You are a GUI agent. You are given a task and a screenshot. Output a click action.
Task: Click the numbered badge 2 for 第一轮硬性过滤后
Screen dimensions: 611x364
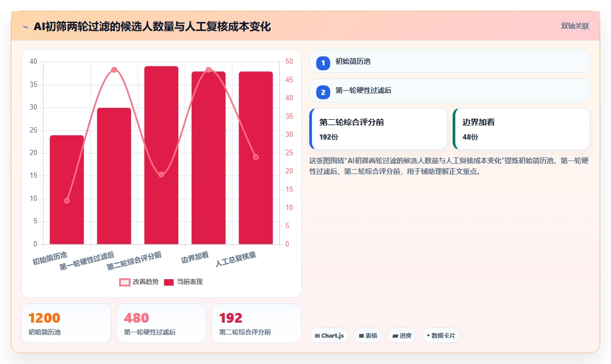323,92
